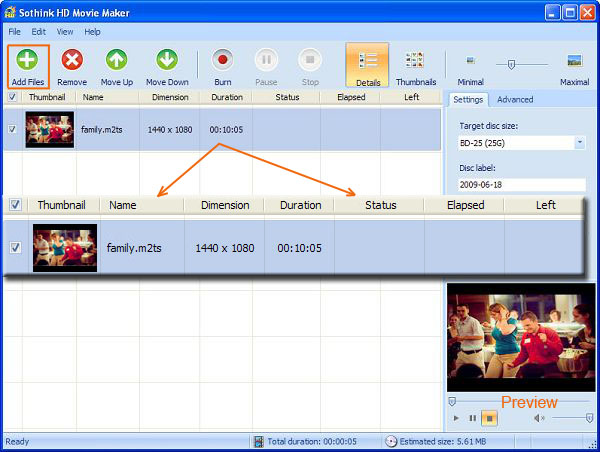Remove the selected file with red X icon
The image size is (600, 452).
click(x=72, y=60)
